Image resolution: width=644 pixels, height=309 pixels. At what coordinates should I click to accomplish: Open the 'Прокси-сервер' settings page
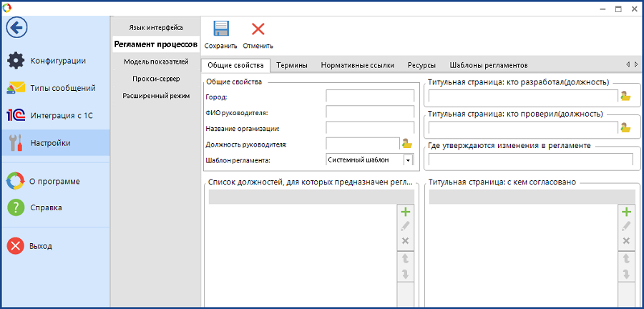[x=155, y=78]
